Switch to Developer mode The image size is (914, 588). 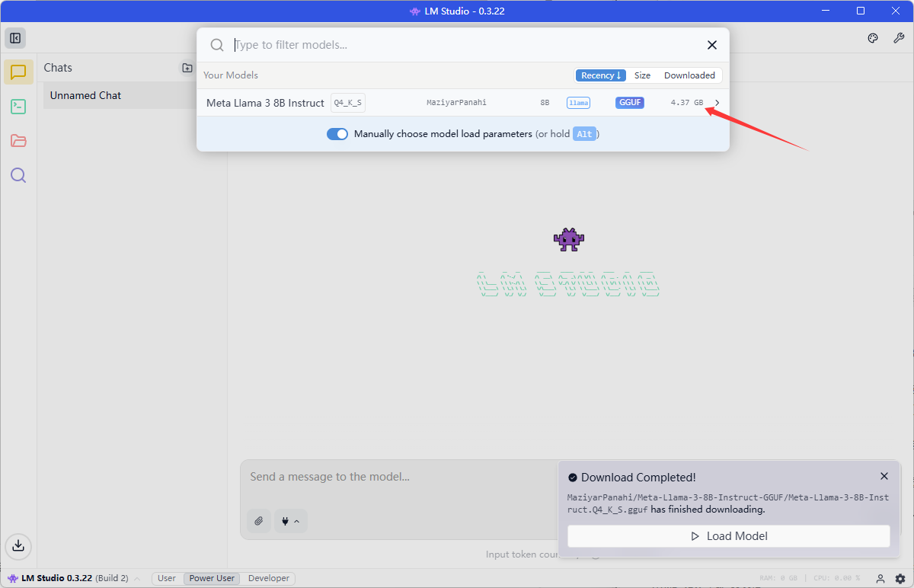269,578
